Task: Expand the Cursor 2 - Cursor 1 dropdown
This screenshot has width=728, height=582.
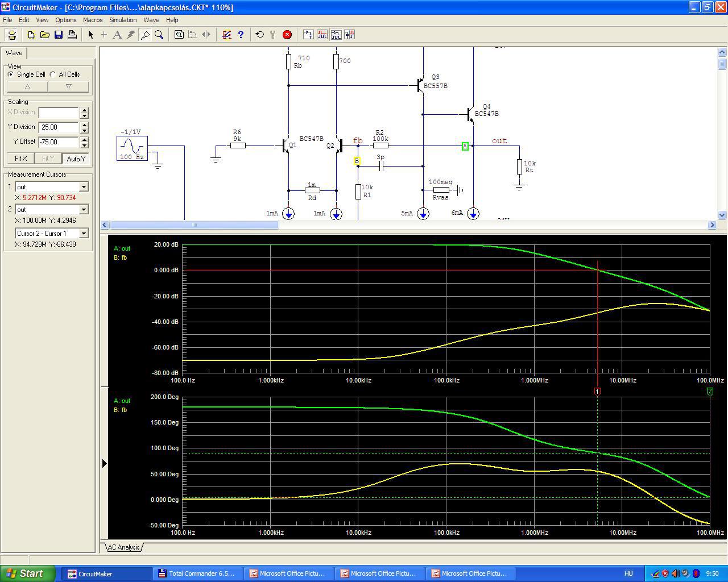Action: point(84,234)
